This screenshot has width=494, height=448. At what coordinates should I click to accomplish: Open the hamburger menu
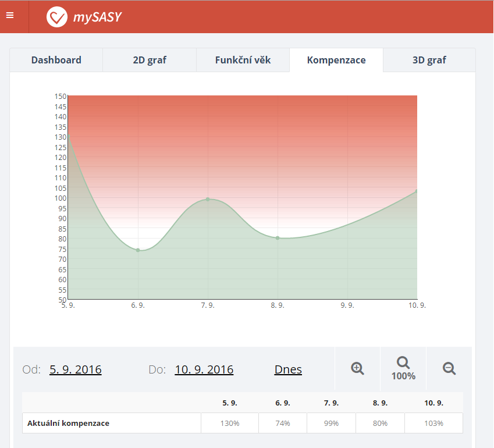[10, 16]
